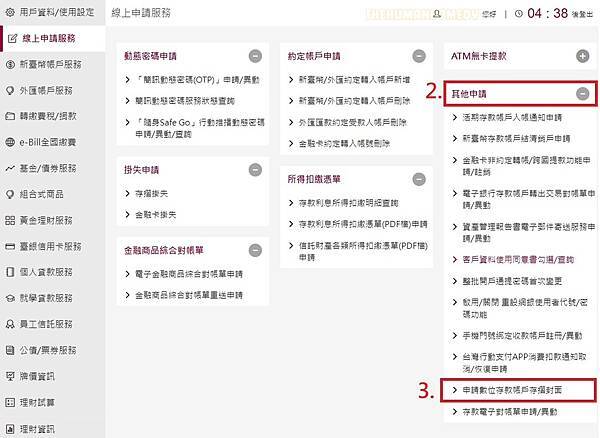Open 外匯匯款約定受款人帳戶刪除 link
This screenshot has height=438, width=600.
(353, 122)
